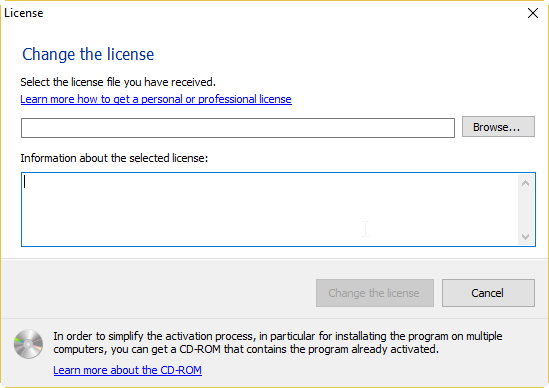Click the CD-ROM disc icon

click(28, 344)
